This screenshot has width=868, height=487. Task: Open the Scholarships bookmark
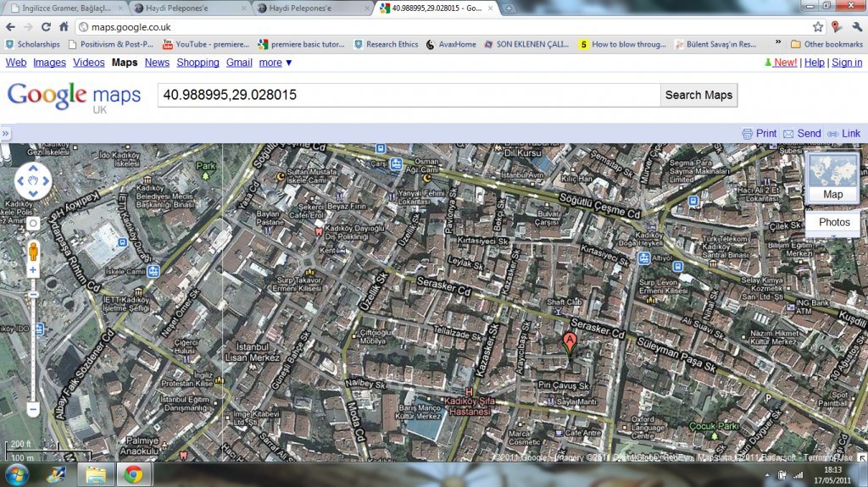click(x=32, y=44)
